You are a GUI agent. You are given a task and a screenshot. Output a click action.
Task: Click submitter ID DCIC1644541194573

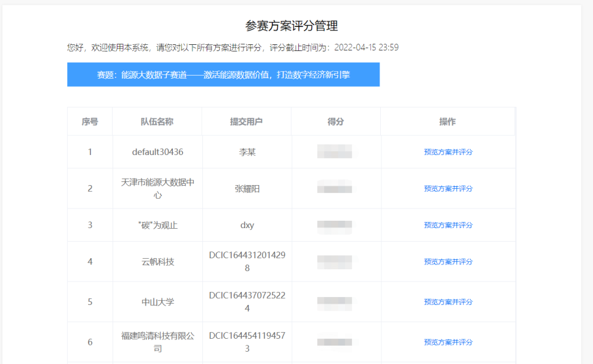point(247,342)
